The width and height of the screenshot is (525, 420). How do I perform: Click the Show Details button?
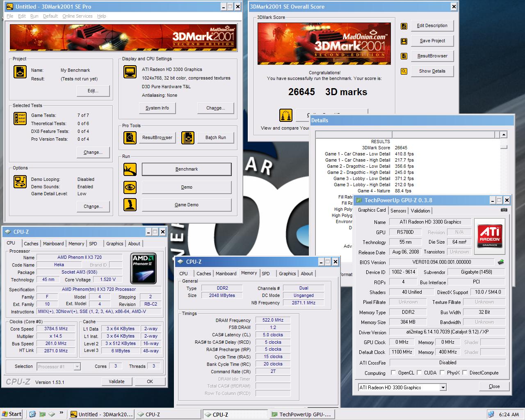tap(432, 71)
